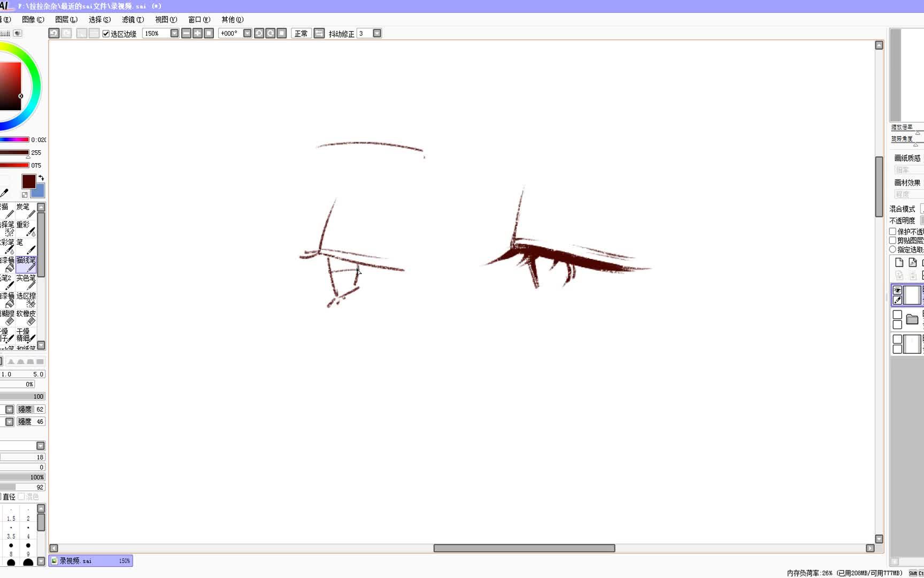
Task: Select the 软橡皮 soft eraser tool
Action: coord(26,317)
